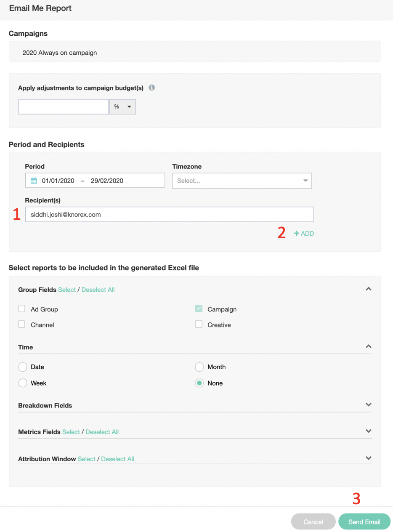
Task: Check the Channel checkbox
Action: [22, 325]
